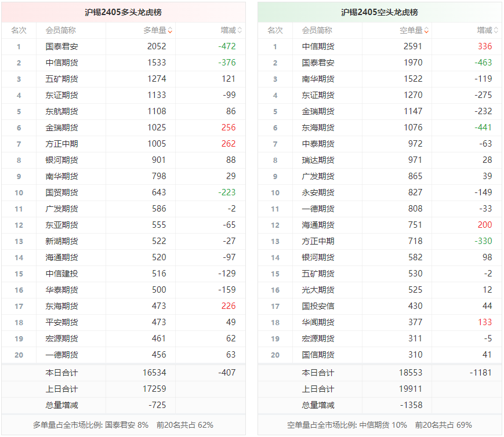This screenshot has width=504, height=437.
Task: Sort long table by 多单量 sort arrows
Action: pyautogui.click(x=170, y=31)
